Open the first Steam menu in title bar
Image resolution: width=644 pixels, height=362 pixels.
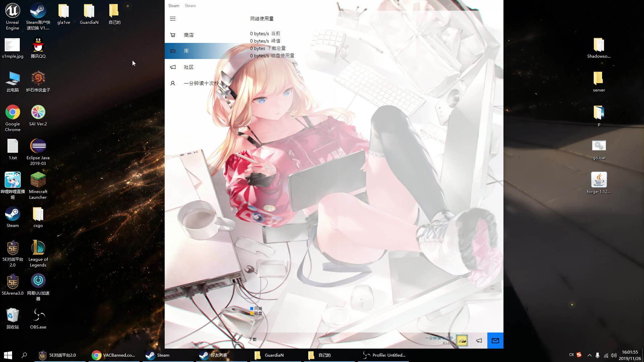pyautogui.click(x=174, y=6)
